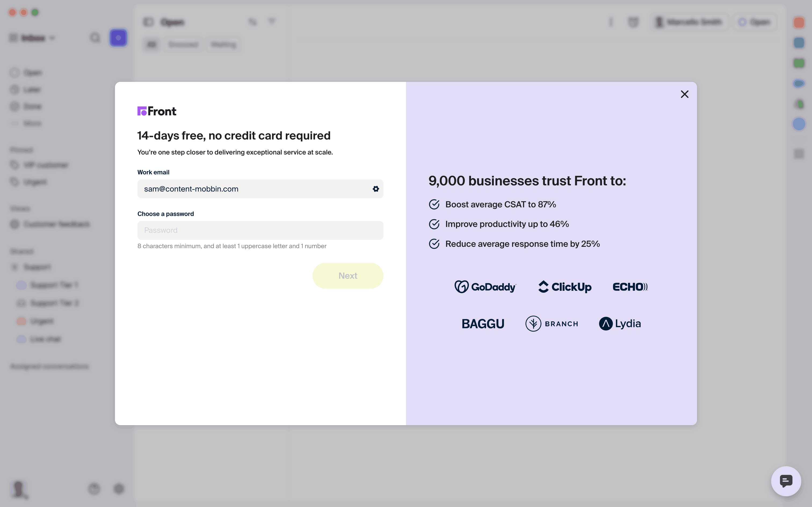Click the Work email input field
The width and height of the screenshot is (812, 507).
click(255, 189)
